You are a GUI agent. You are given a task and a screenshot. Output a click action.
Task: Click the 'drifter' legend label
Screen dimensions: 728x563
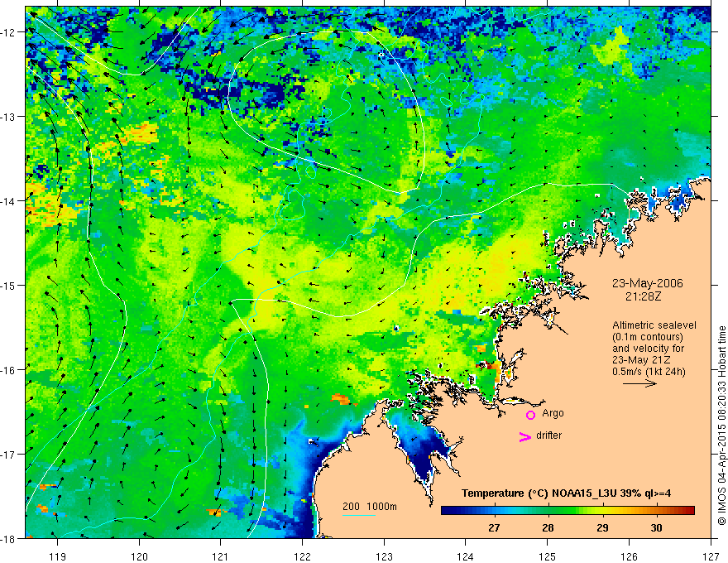(x=548, y=435)
